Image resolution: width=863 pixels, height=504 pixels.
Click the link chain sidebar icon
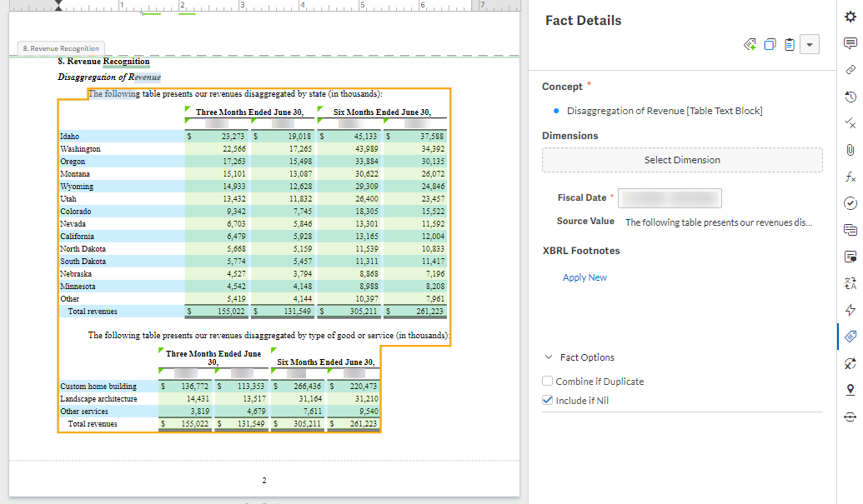(850, 70)
